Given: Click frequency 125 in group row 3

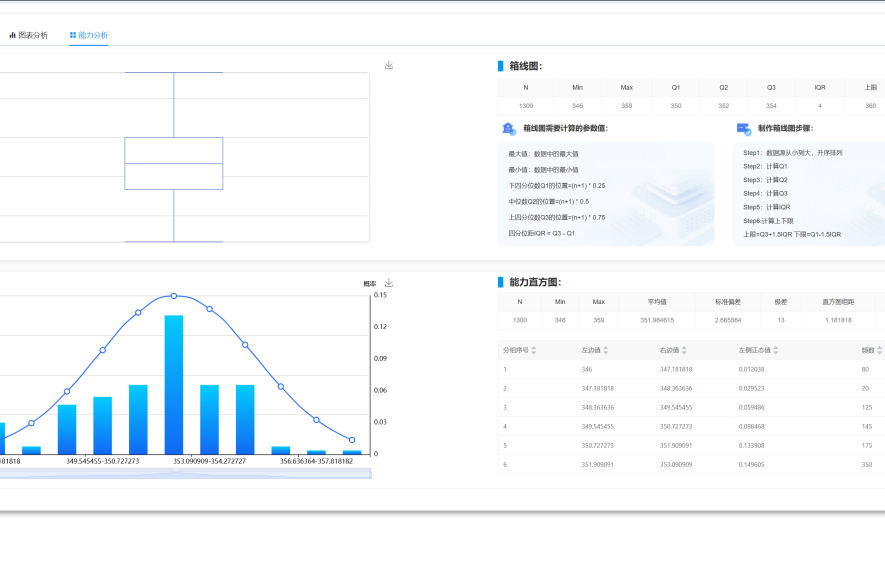Looking at the screenshot, I should (867, 407).
